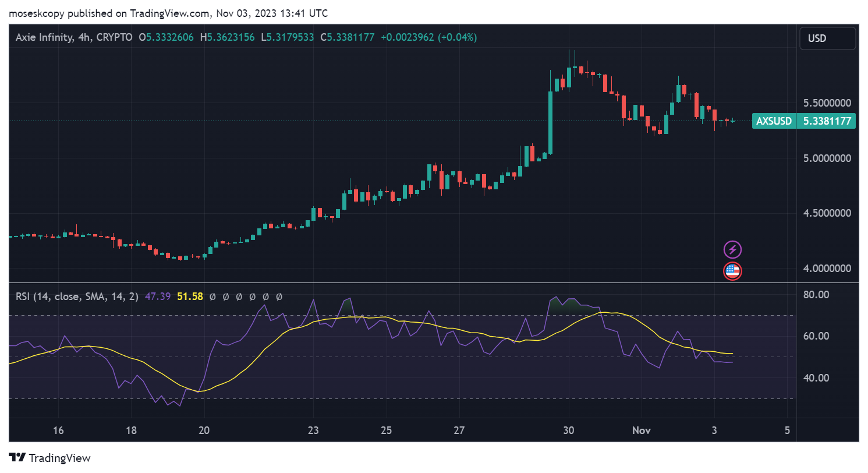Click the low value L5.3179533
The image size is (868, 473).
click(287, 37)
